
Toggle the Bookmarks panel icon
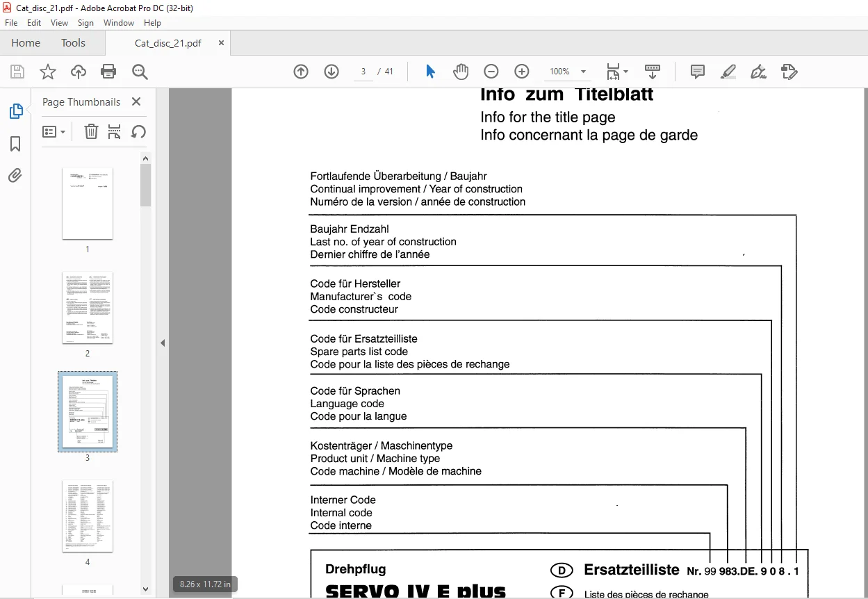coord(15,144)
